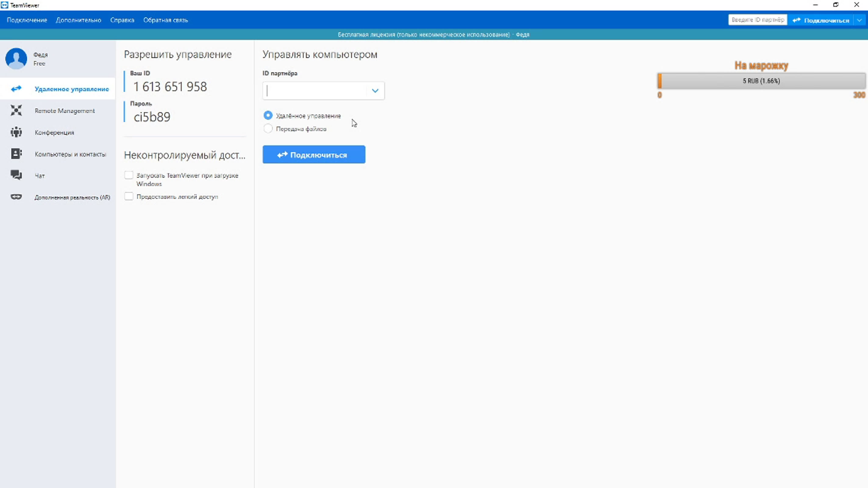Open the Справка menu
Screen dimensions: 868x488
coord(122,20)
